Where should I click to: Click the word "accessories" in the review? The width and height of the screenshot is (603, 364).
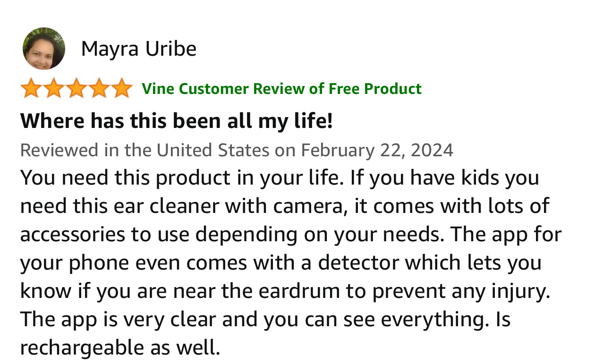click(73, 234)
